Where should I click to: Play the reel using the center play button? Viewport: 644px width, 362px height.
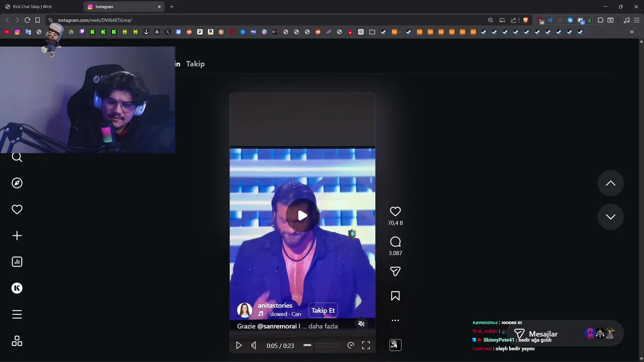point(302,216)
